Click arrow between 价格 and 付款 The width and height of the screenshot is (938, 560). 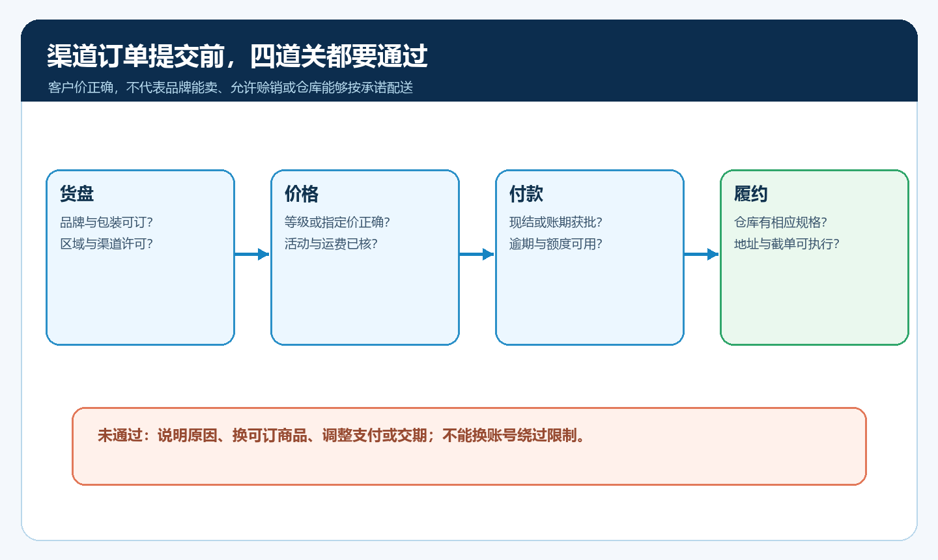pyautogui.click(x=477, y=254)
